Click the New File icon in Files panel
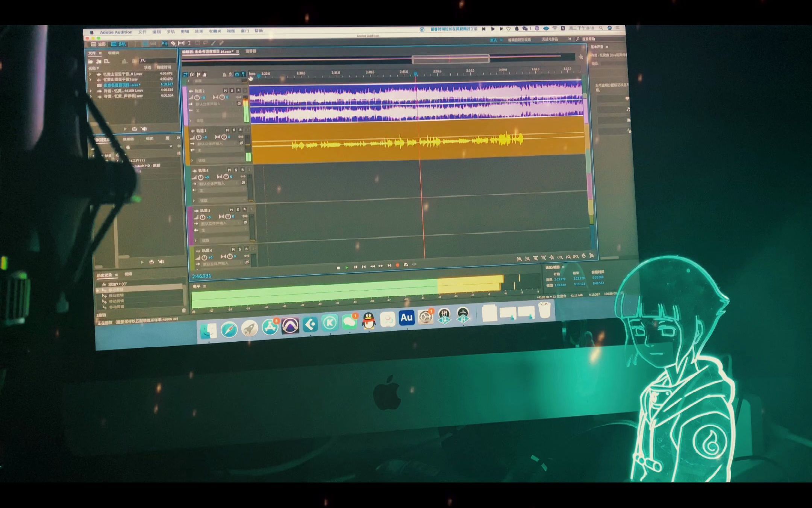 pyautogui.click(x=107, y=61)
